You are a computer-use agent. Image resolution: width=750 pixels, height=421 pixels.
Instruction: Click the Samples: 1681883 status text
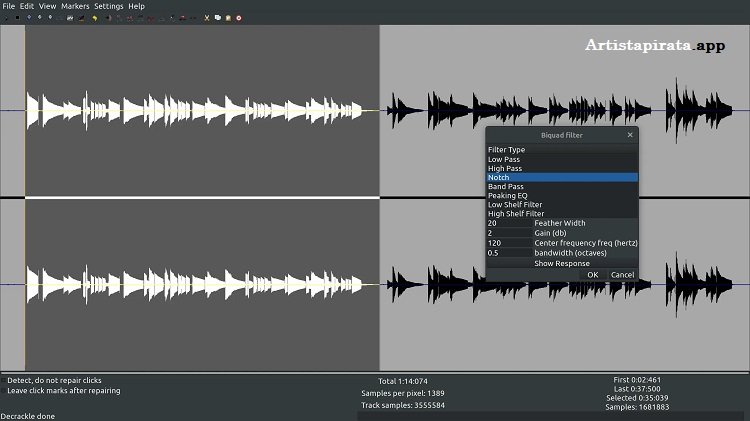coord(637,407)
